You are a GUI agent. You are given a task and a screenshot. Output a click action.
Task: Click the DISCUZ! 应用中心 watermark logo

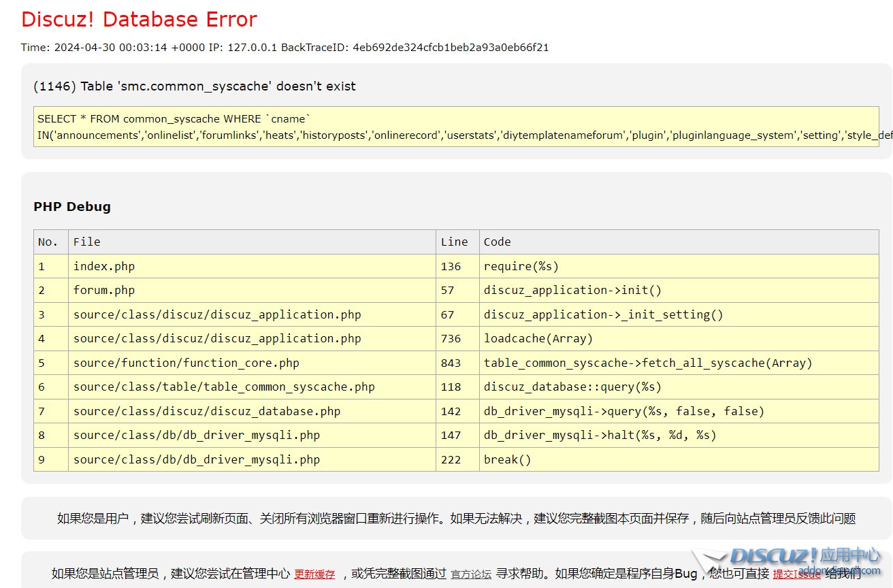(x=805, y=556)
